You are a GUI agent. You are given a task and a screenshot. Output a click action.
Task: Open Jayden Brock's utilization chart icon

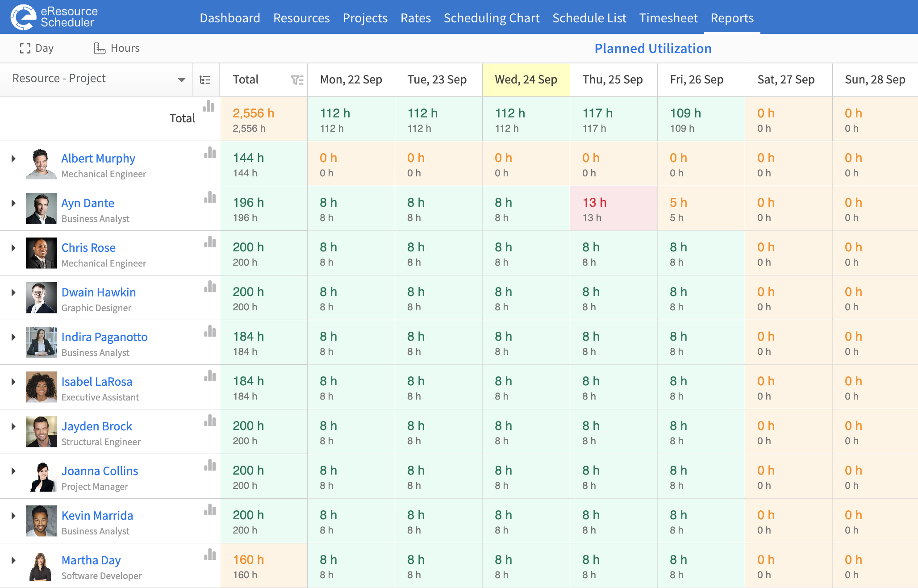210,421
